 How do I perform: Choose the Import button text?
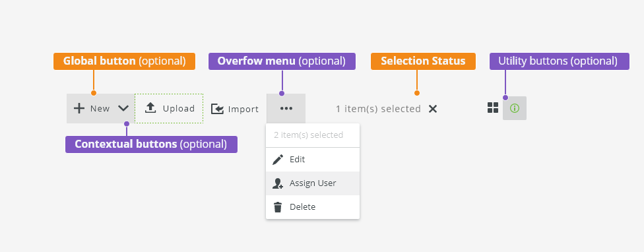click(243, 109)
